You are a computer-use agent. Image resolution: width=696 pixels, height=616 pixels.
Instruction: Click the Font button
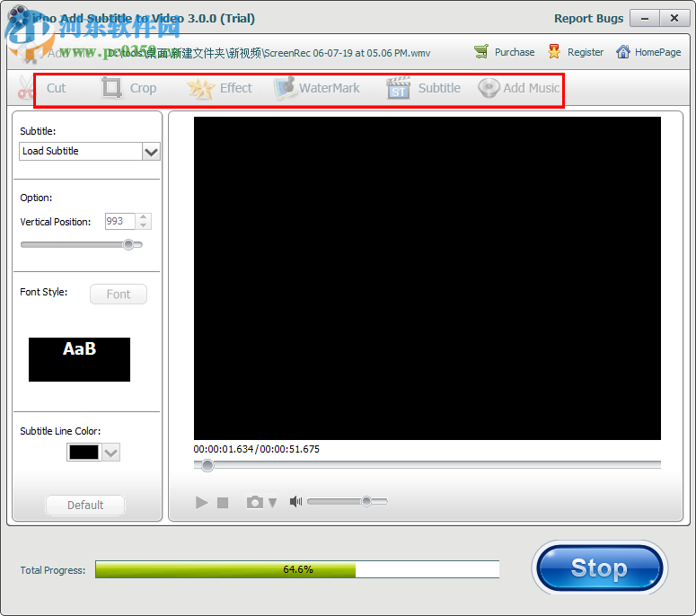(119, 294)
